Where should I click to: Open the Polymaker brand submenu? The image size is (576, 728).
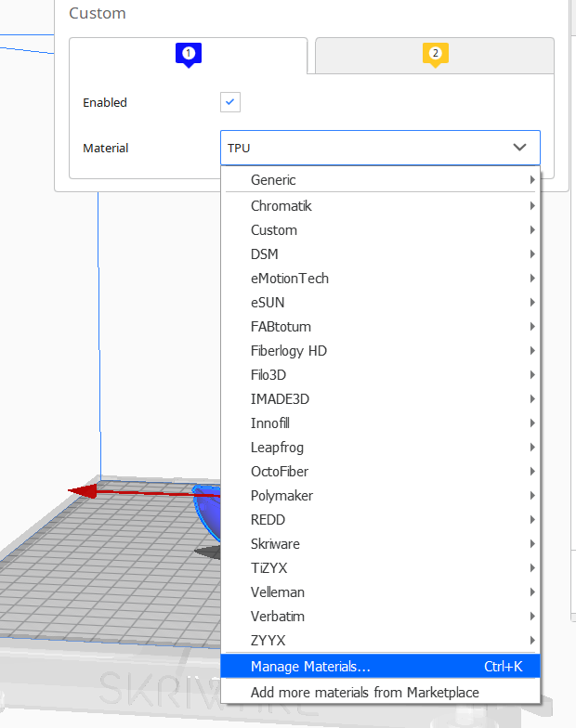pos(380,496)
